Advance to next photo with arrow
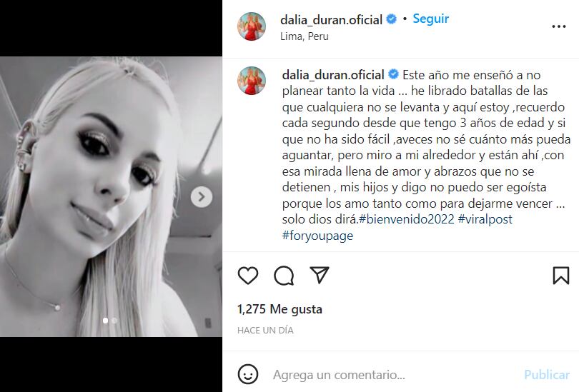This screenshot has height=392, width=579. [202, 196]
